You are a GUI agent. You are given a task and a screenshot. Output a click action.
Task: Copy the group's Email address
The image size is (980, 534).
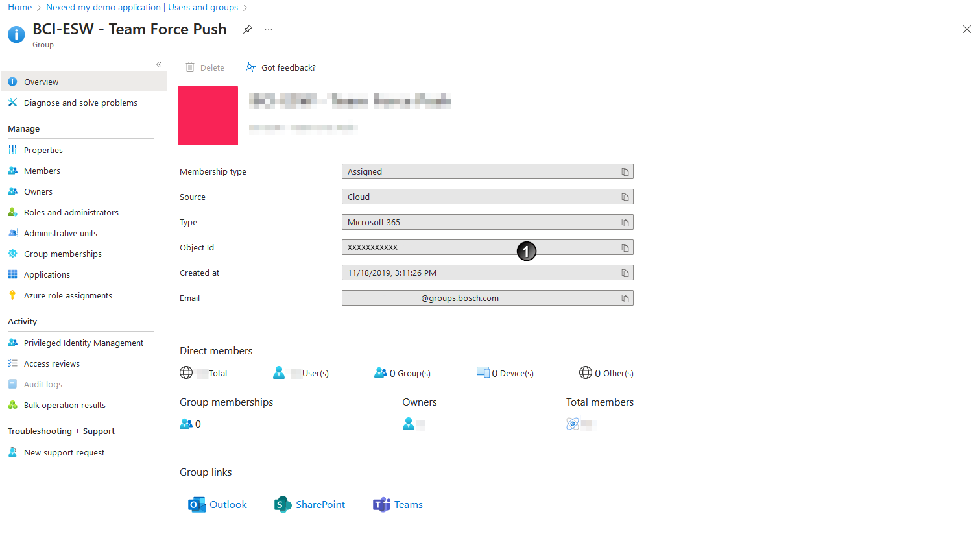(625, 298)
